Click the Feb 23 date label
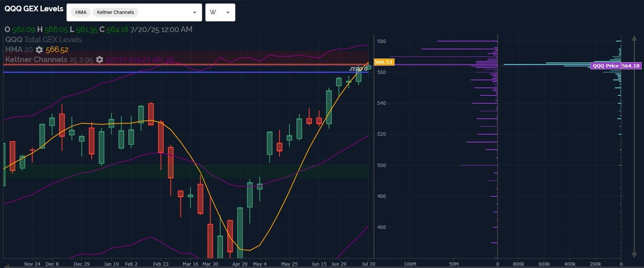This screenshot has height=268, width=644. click(x=161, y=264)
